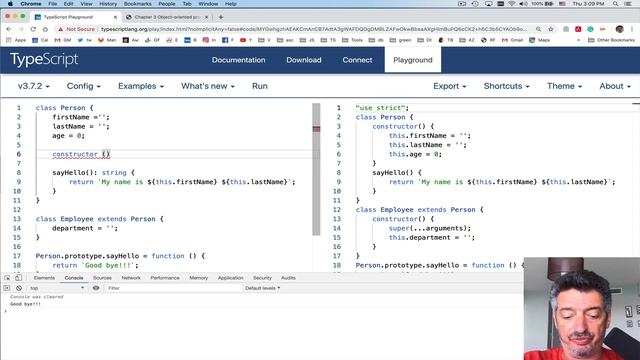The image size is (640, 360).
Task: Open the Tools bookmark folder
Action: [x=352, y=40]
